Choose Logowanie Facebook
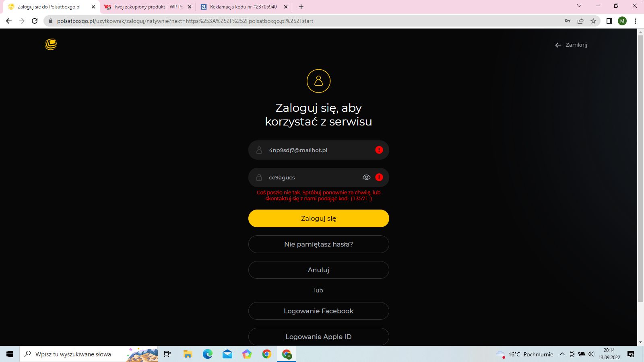The image size is (644, 362). [x=318, y=311]
